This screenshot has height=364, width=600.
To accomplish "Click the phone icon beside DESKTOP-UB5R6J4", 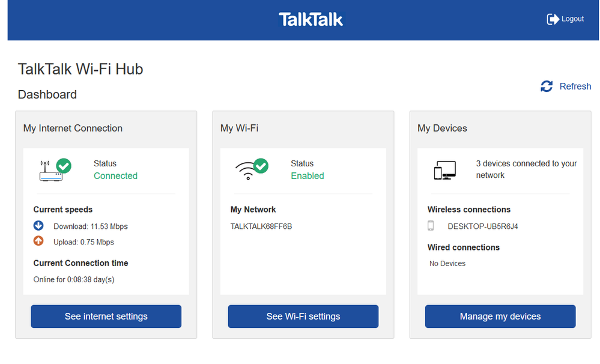I will coord(431,226).
